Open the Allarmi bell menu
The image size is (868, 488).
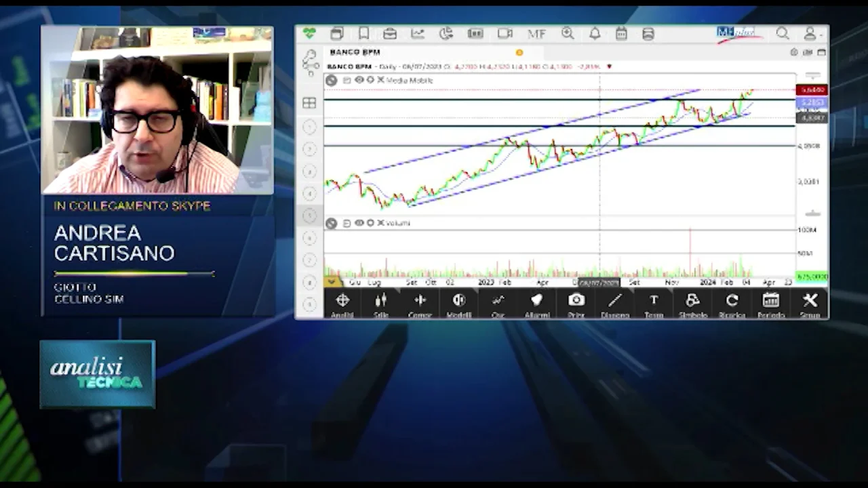click(537, 304)
